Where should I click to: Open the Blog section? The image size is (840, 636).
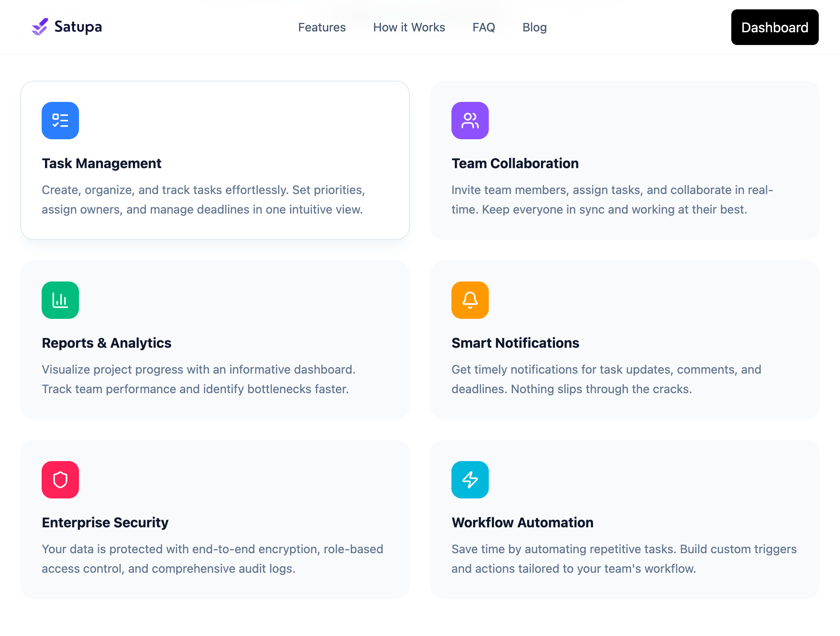click(534, 27)
